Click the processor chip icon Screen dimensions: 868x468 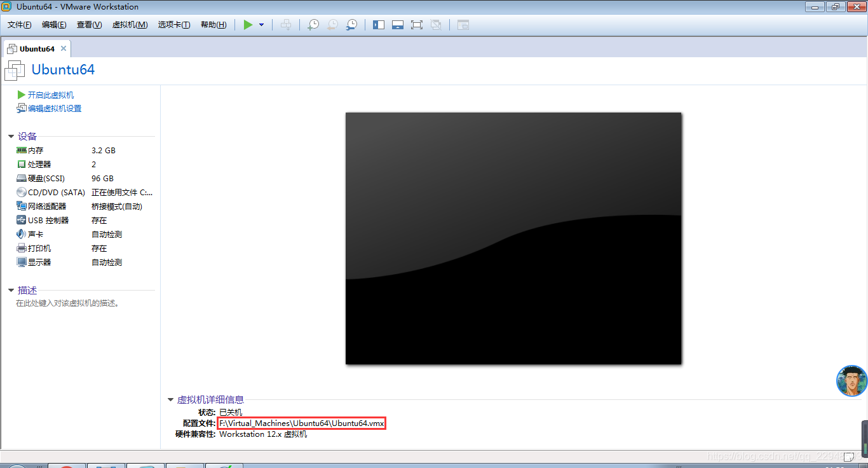click(22, 164)
